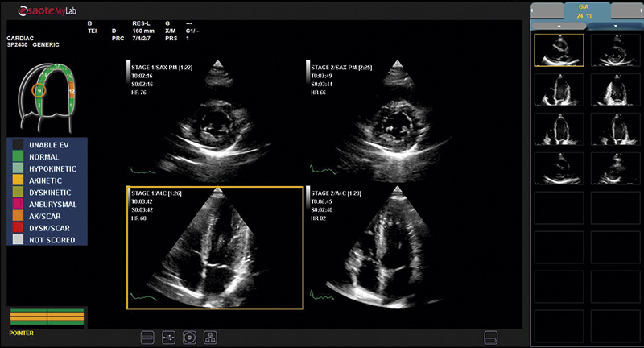
Task: Open second-row left thumbnail in sidebar
Action: click(x=559, y=89)
